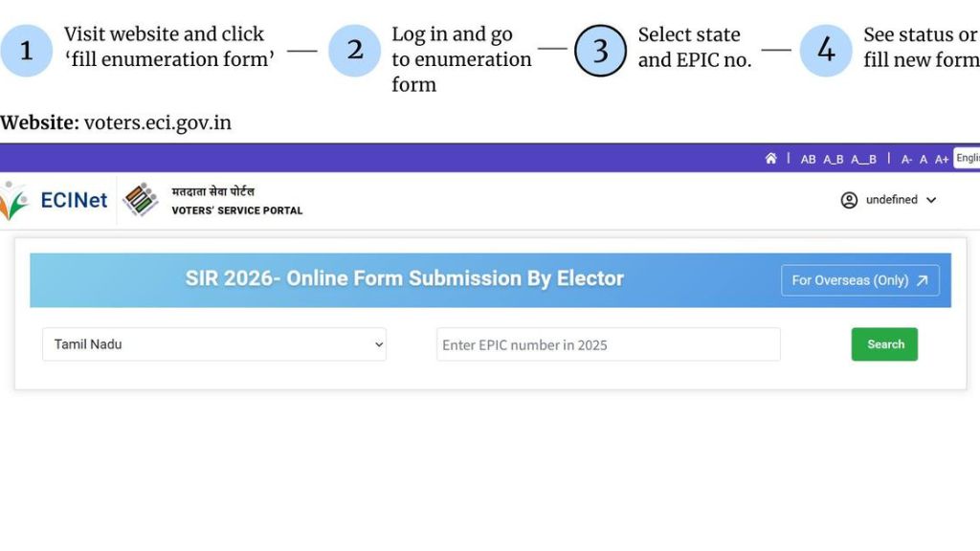Reset font size with the A icon

(x=924, y=159)
